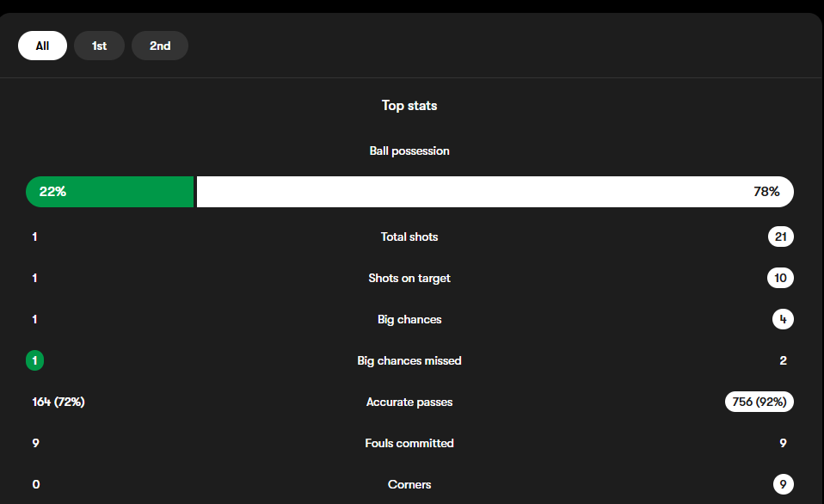Image resolution: width=824 pixels, height=504 pixels.
Task: Select the Shots on target label
Action: [x=409, y=278]
